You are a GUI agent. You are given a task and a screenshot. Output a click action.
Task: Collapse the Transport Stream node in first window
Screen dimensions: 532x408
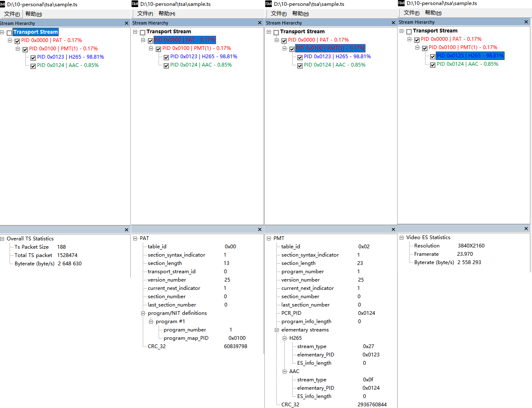click(2, 32)
